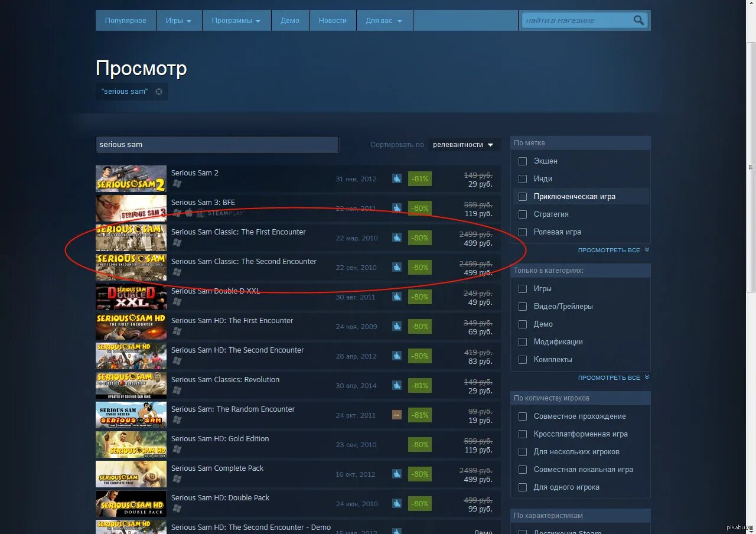The height and width of the screenshot is (534, 756).
Task: Check the Ролевая игра tag filter
Action: pos(523,232)
